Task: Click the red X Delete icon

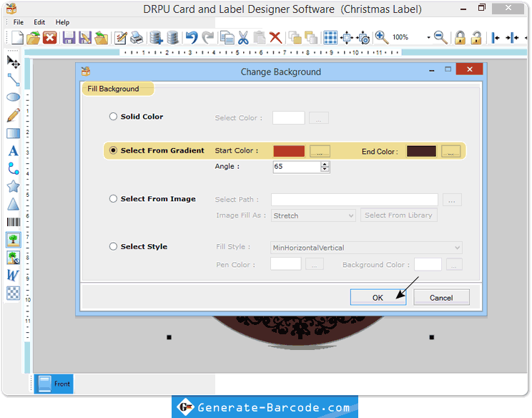Action: coord(276,37)
